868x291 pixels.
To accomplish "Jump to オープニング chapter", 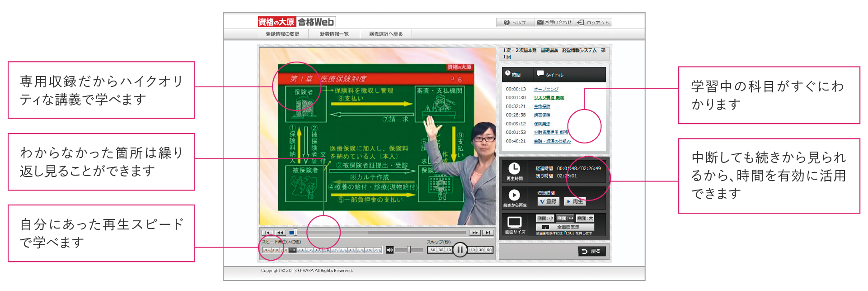I will 546,89.
